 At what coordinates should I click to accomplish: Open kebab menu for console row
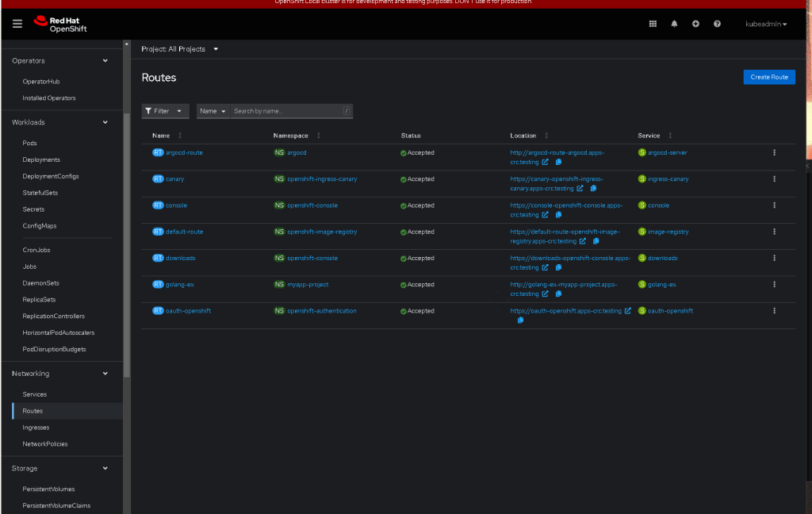pyautogui.click(x=774, y=205)
